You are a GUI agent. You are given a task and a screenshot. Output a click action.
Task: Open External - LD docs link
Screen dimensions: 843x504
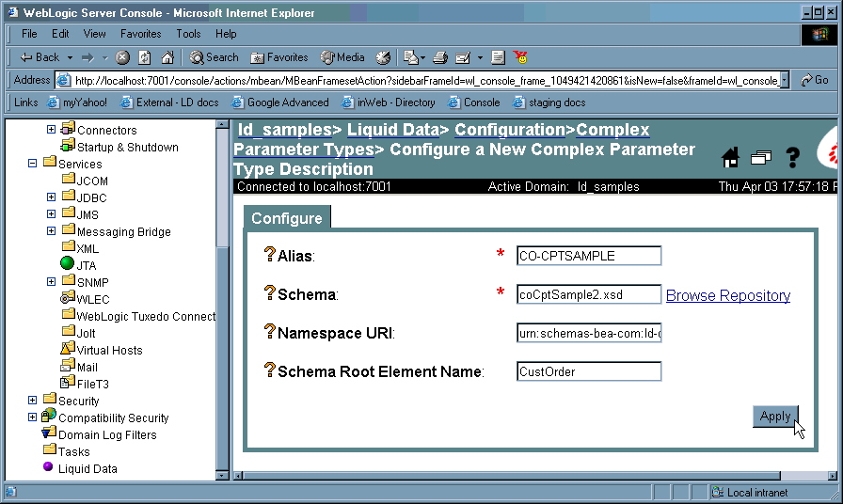[x=170, y=102]
